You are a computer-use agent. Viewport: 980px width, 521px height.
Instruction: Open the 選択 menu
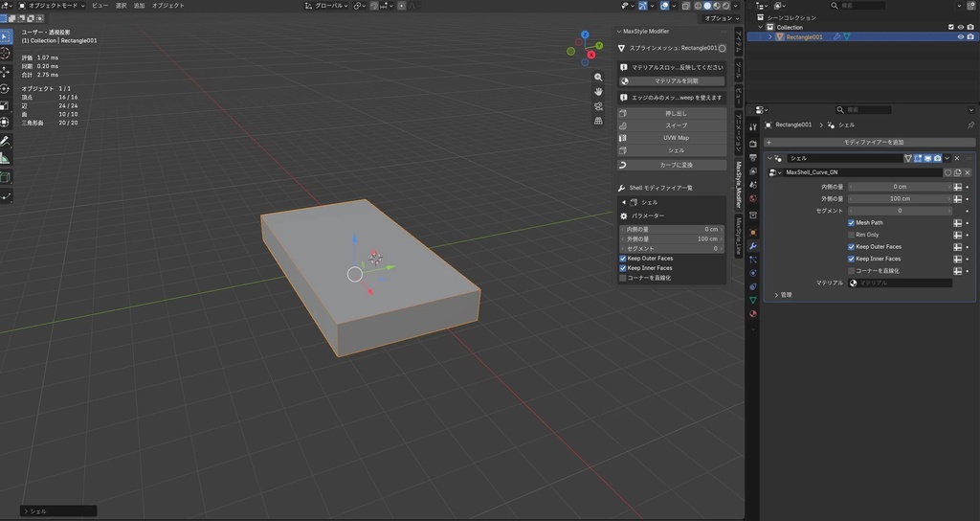point(122,6)
